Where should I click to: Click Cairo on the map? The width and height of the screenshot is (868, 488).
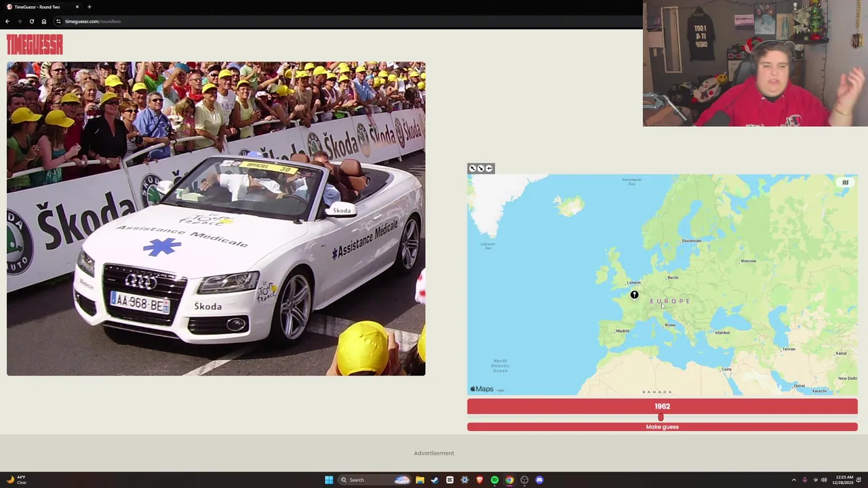(x=726, y=369)
